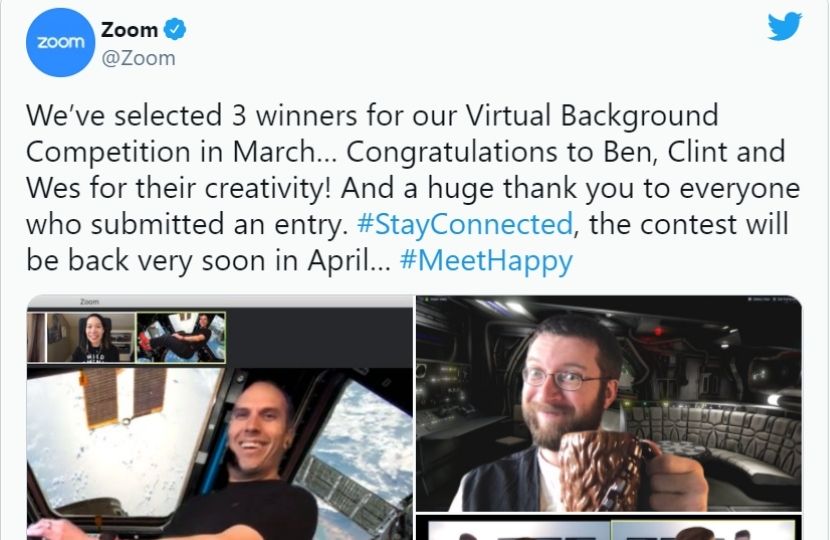Click the blue verified badge icon
830x540 pixels.
[175, 29]
